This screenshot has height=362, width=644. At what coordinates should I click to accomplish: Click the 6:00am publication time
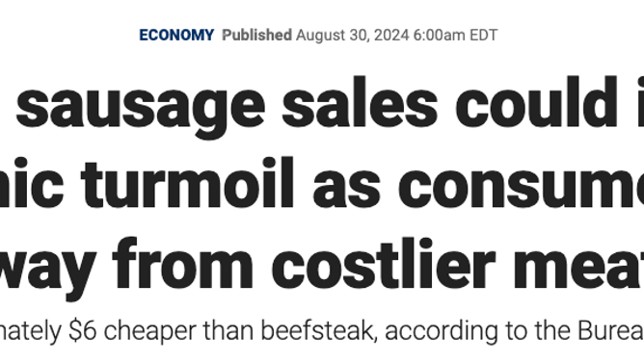click(439, 36)
